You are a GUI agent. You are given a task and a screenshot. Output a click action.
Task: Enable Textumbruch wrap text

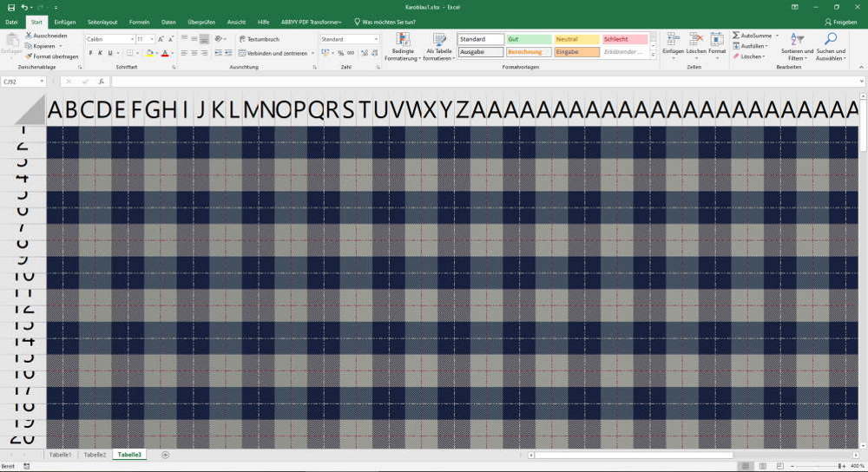point(259,39)
